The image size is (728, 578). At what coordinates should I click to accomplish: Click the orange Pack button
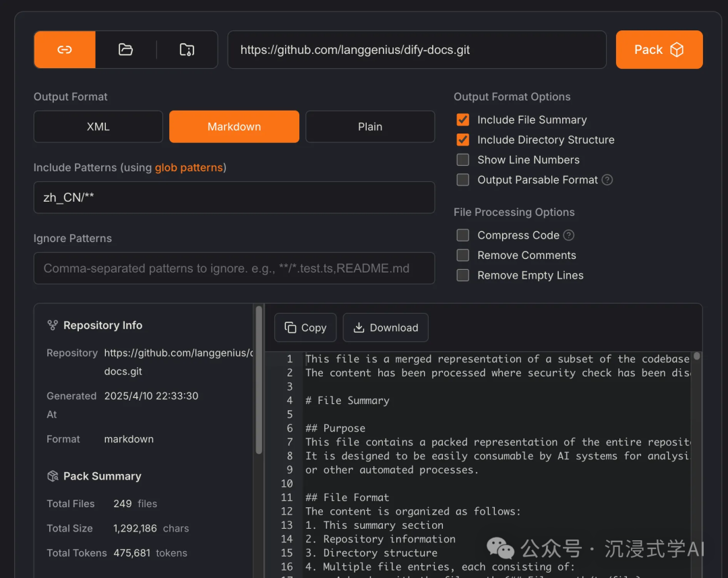659,50
